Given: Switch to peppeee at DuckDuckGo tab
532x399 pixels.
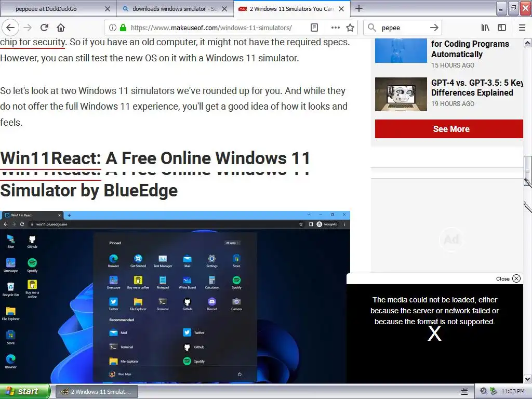Looking at the screenshot, I should (58, 9).
